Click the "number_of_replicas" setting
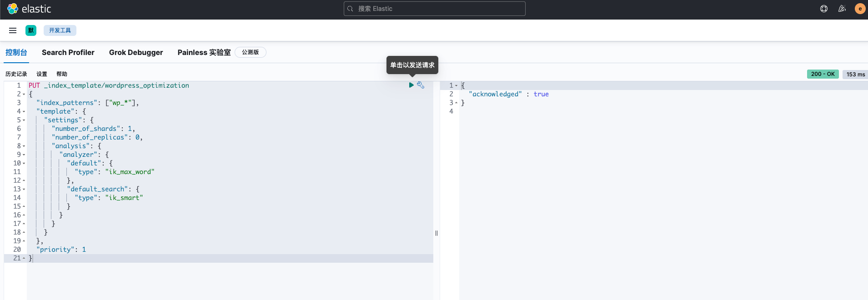The width and height of the screenshot is (868, 300). coord(90,137)
